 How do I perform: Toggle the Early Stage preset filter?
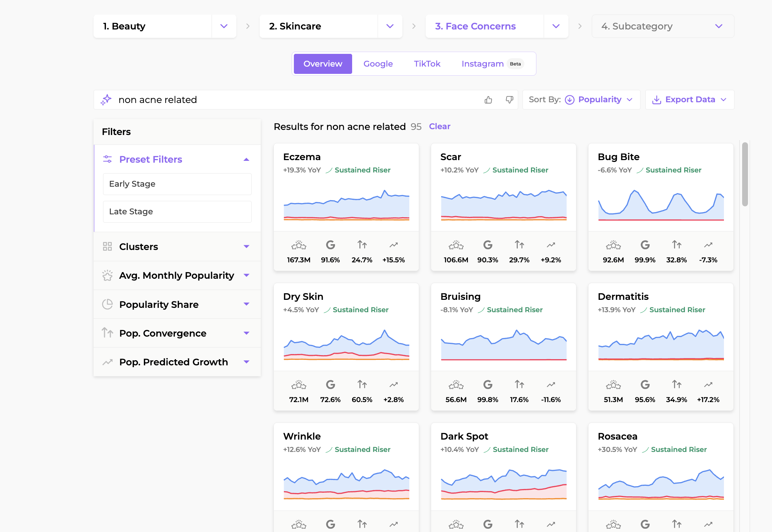tap(177, 184)
